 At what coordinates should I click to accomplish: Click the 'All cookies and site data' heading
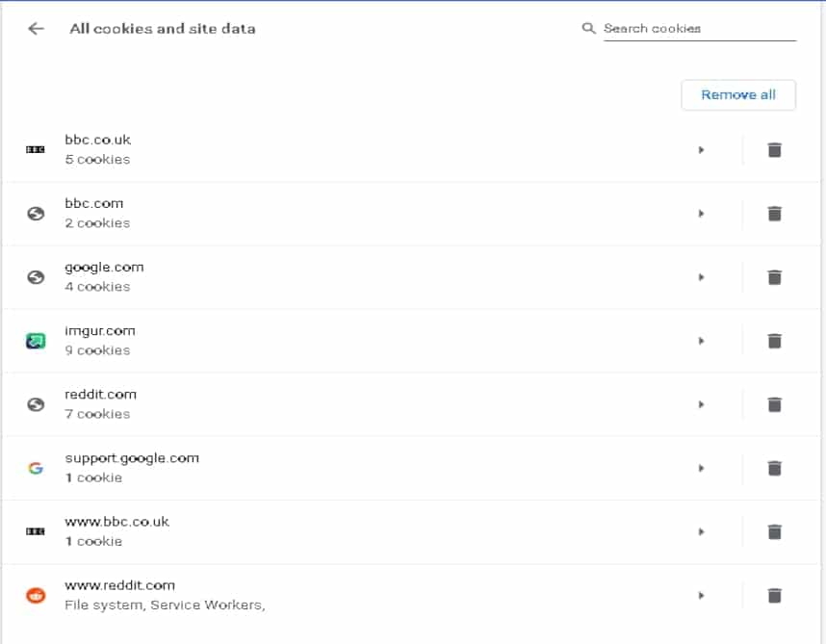point(163,29)
